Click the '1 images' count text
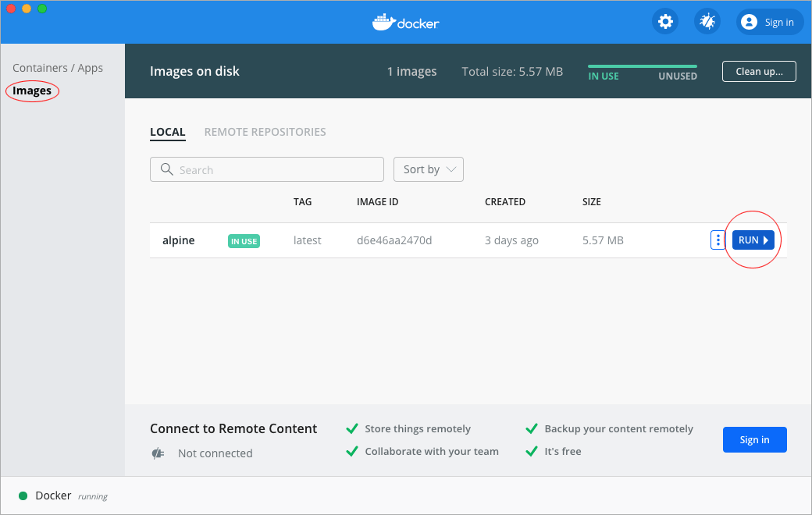 click(x=411, y=72)
